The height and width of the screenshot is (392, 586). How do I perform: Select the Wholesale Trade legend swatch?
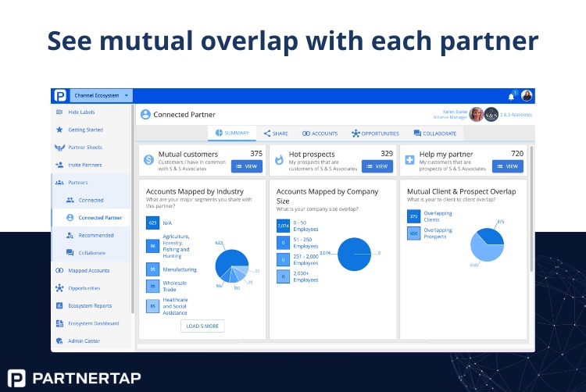pyautogui.click(x=152, y=287)
